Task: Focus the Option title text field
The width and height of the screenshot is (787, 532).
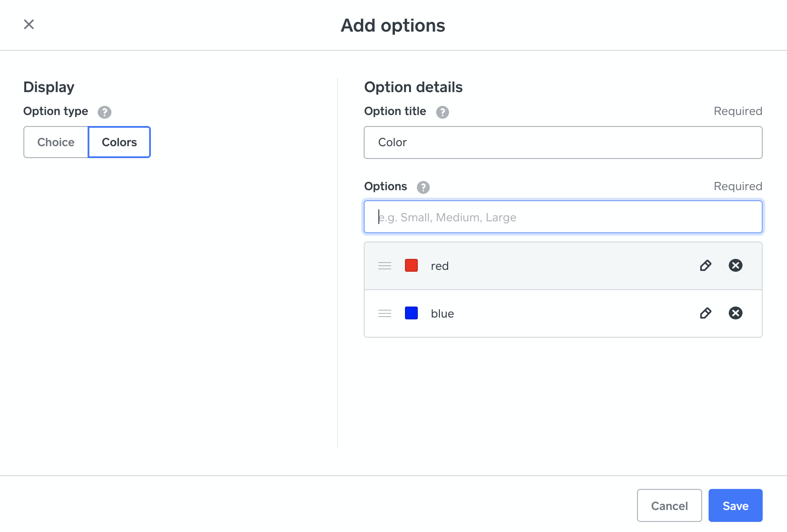Action: coord(563,142)
